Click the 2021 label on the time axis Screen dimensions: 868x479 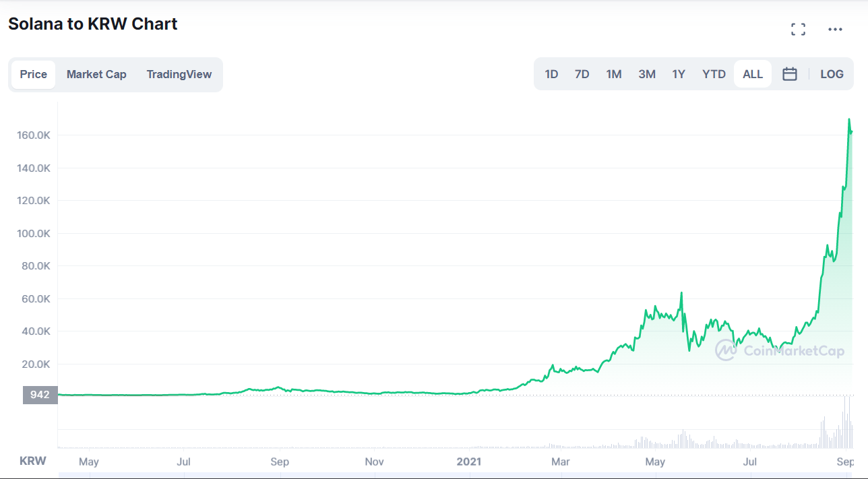click(468, 461)
